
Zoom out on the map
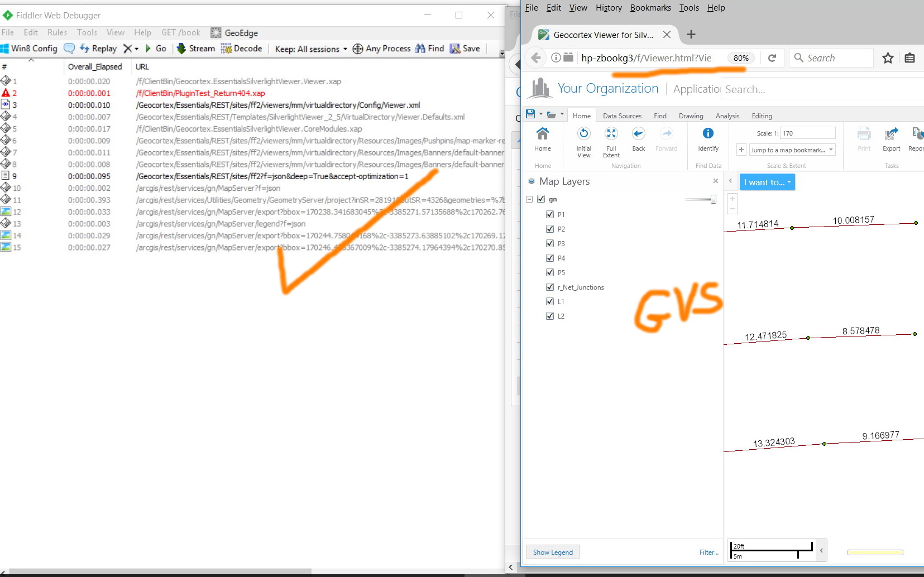(733, 209)
